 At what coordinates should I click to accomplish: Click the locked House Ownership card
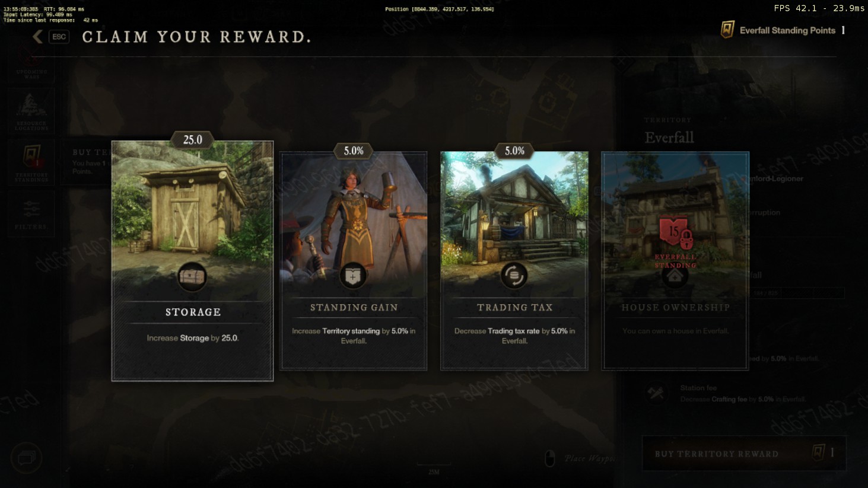coord(675,261)
